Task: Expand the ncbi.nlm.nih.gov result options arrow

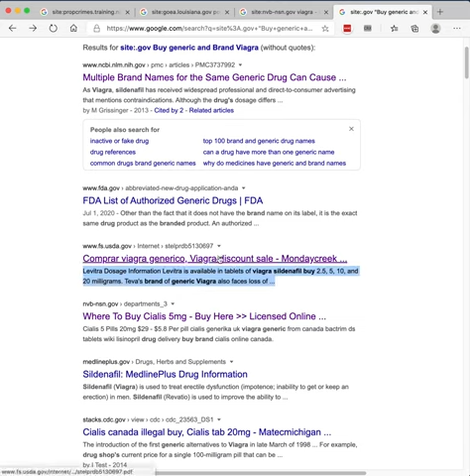Action: point(240,65)
